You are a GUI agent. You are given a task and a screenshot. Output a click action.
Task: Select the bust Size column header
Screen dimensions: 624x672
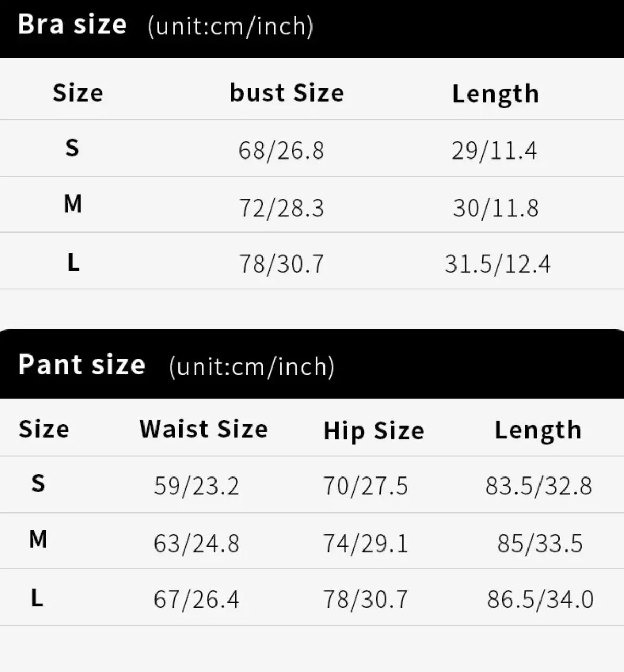(287, 93)
